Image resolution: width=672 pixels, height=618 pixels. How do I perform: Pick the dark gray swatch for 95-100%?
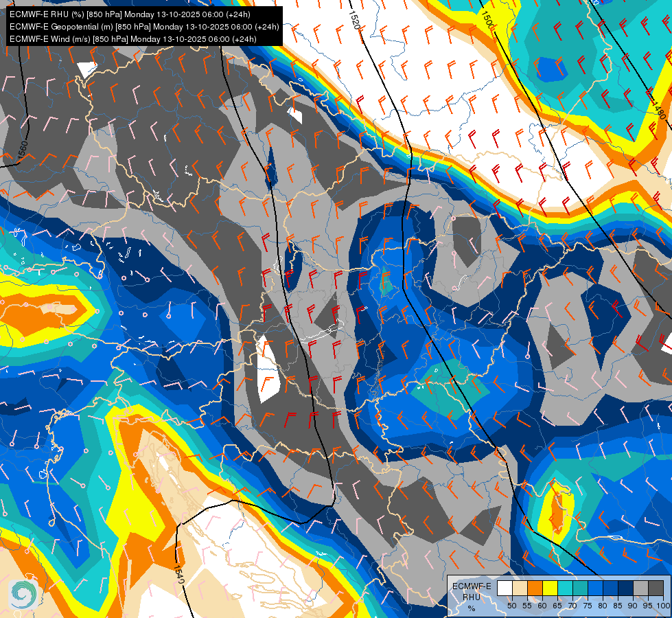(x=656, y=588)
